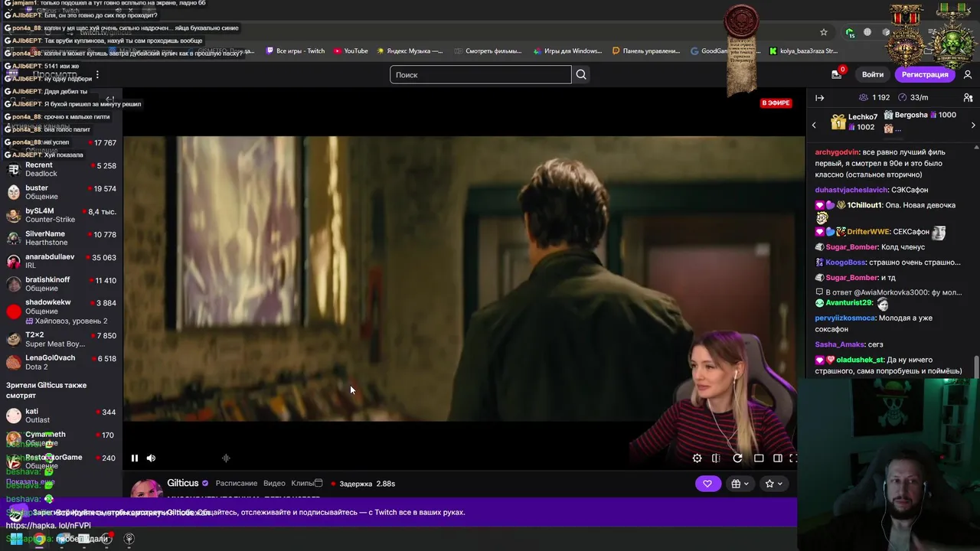Screen dimensions: 980x551
Task: Open bySL4M Counter-Strike channel
Action: coord(61,215)
